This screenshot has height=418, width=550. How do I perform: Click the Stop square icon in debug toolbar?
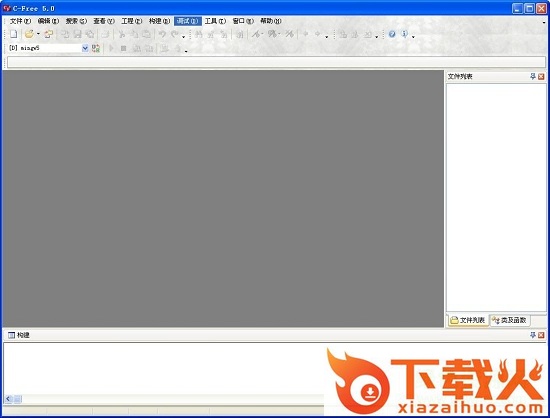(123, 48)
